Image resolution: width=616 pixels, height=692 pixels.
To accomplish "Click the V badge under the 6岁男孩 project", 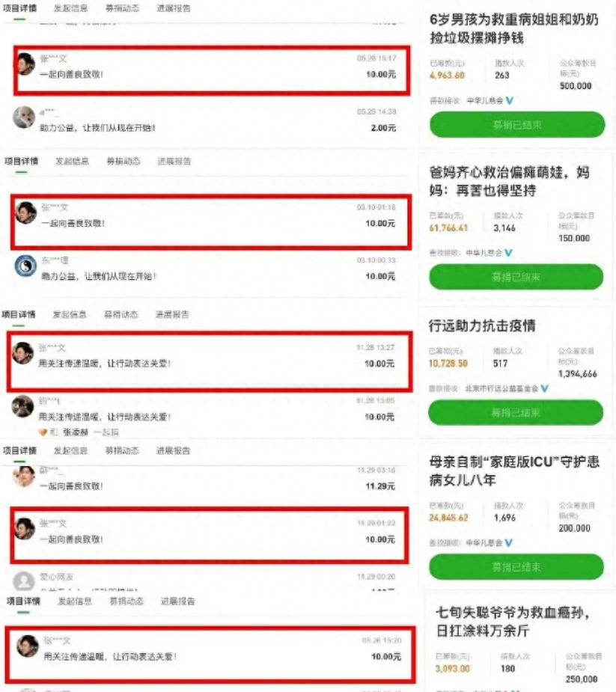I will (x=510, y=101).
